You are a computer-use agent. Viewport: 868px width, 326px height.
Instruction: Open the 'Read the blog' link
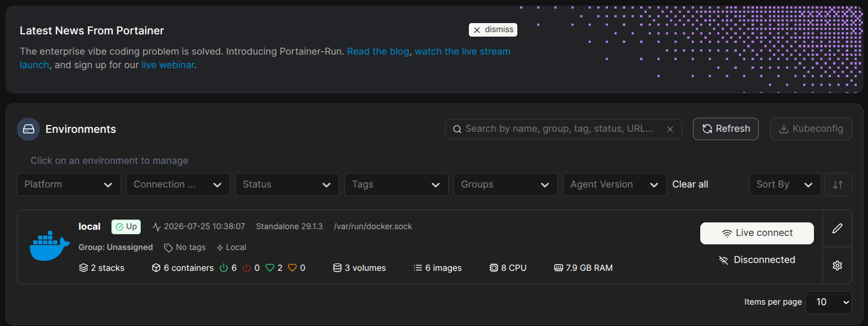pos(378,51)
